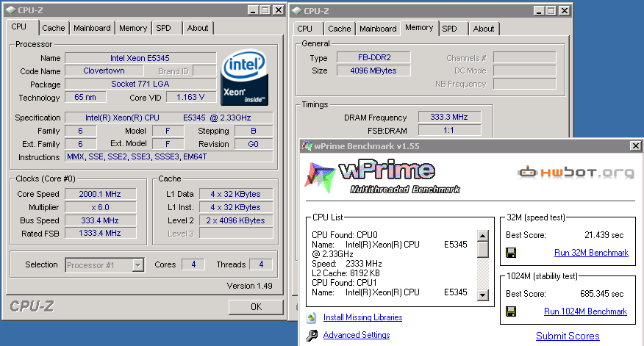Click Level 2 cache value 2 x 4096 KBytes
This screenshot has width=644, height=346.
236,220
